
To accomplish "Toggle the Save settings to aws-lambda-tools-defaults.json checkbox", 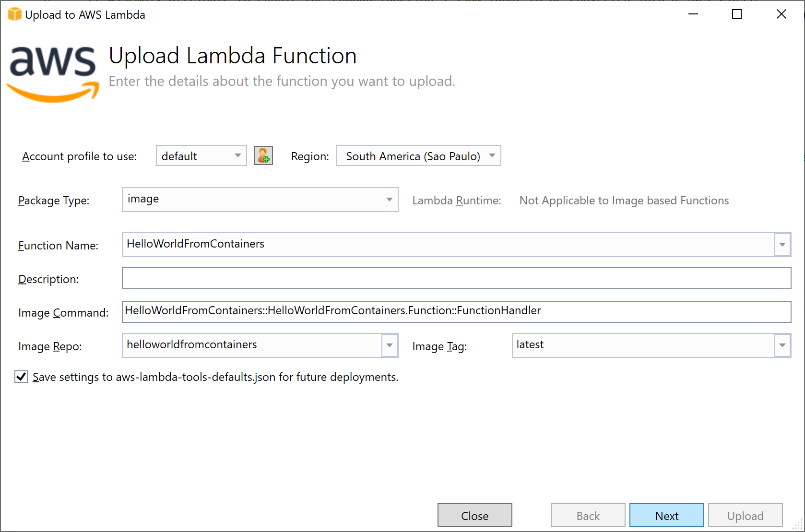I will 21,377.
